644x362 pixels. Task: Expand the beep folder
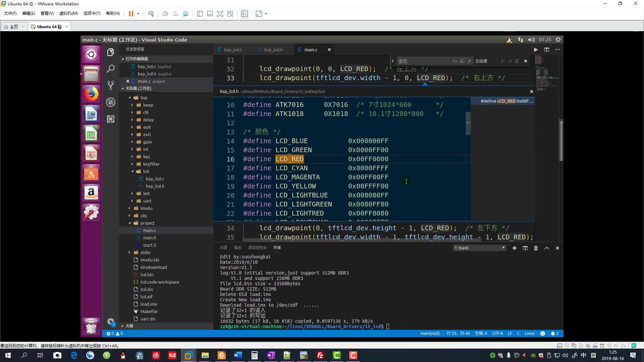click(x=132, y=105)
